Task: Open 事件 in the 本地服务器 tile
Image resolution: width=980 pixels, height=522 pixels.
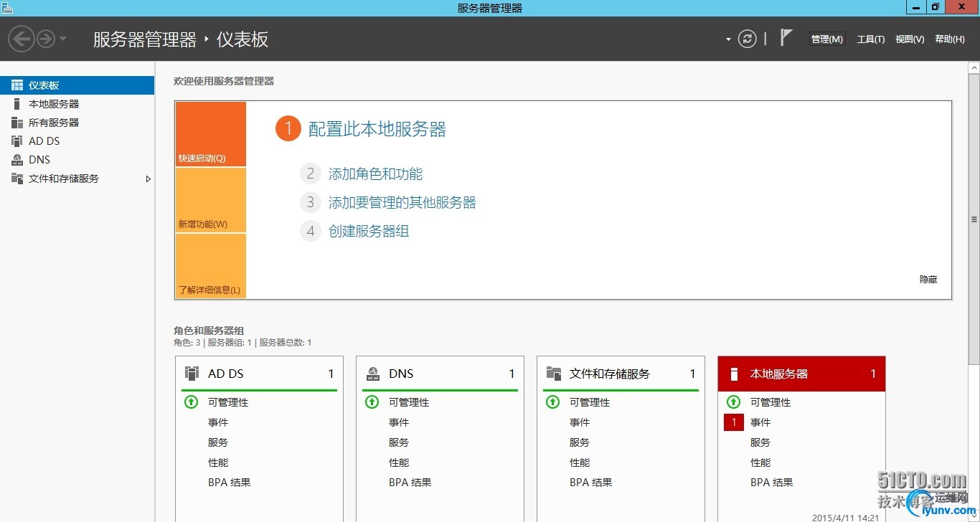Action: (760, 422)
